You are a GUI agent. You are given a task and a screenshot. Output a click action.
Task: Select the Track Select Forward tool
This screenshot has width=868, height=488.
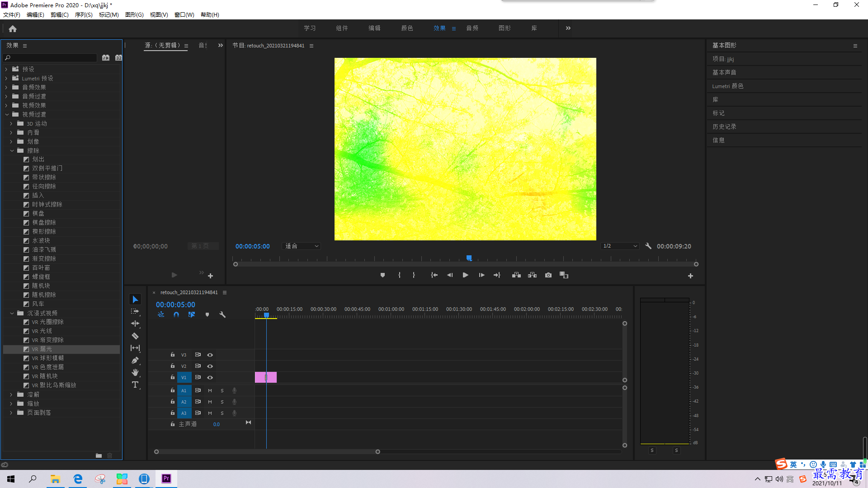[135, 312]
